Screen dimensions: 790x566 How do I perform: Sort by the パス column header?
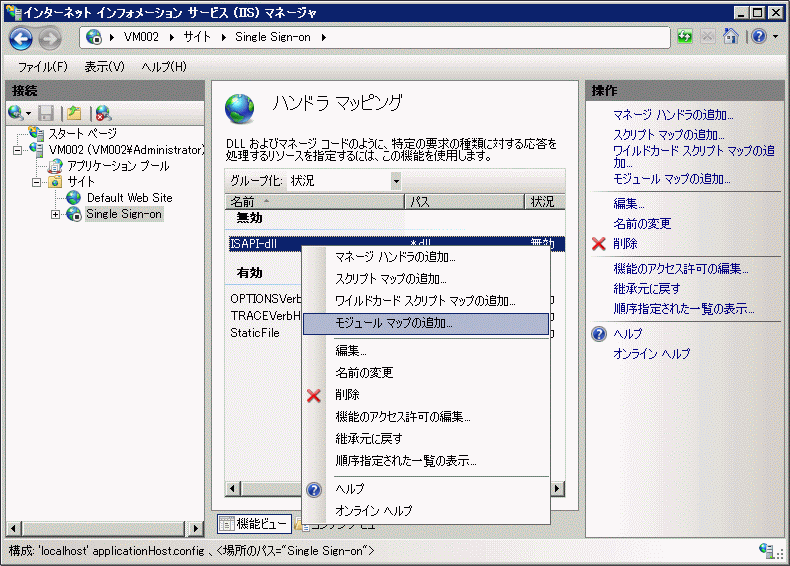click(x=464, y=202)
